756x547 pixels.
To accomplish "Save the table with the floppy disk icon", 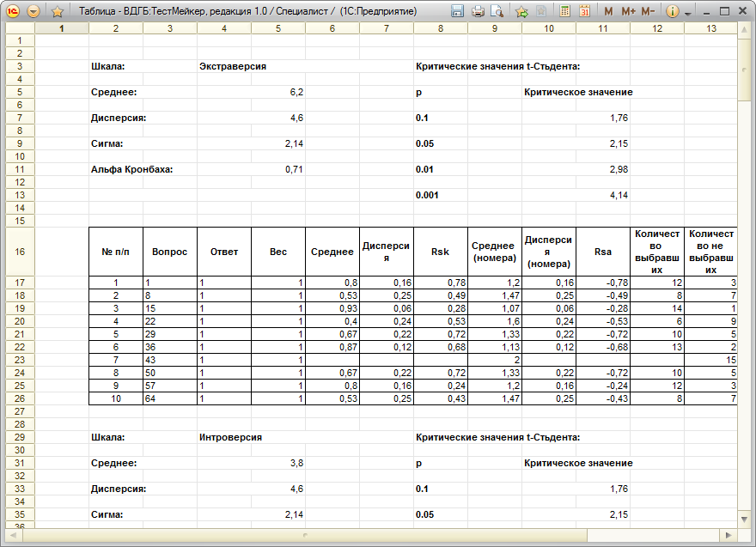I will [x=457, y=11].
